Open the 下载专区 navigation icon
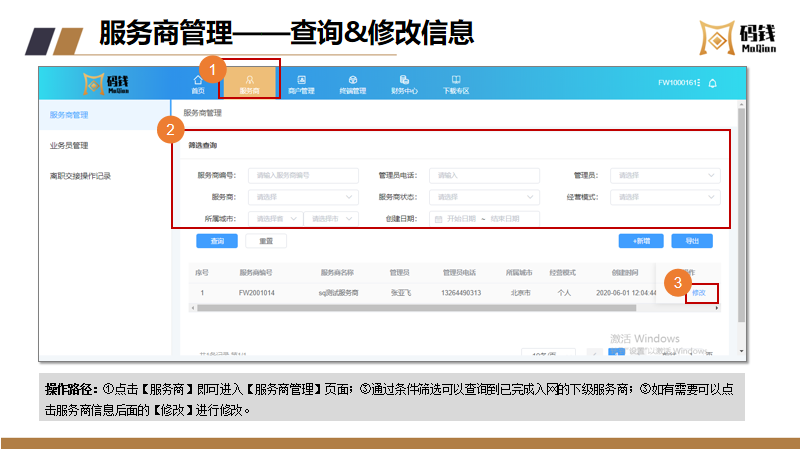The height and width of the screenshot is (450, 800). click(x=456, y=84)
